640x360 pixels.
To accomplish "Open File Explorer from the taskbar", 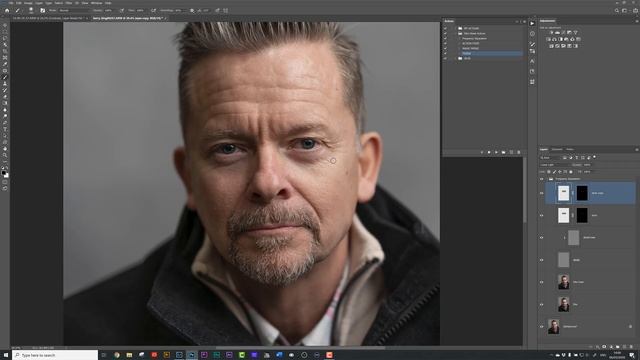I will pos(129,355).
